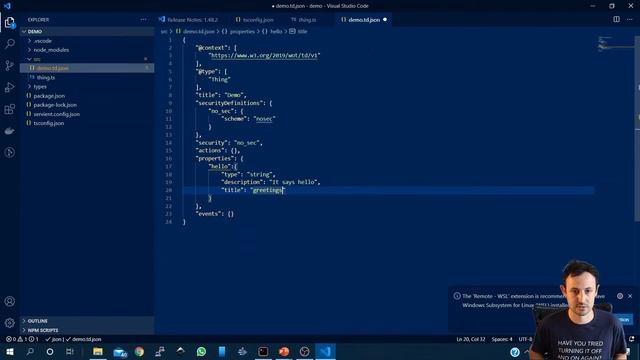Image resolution: width=640 pixels, height=360 pixels.
Task: Open the w3.org context URL link
Action: click(x=264, y=56)
